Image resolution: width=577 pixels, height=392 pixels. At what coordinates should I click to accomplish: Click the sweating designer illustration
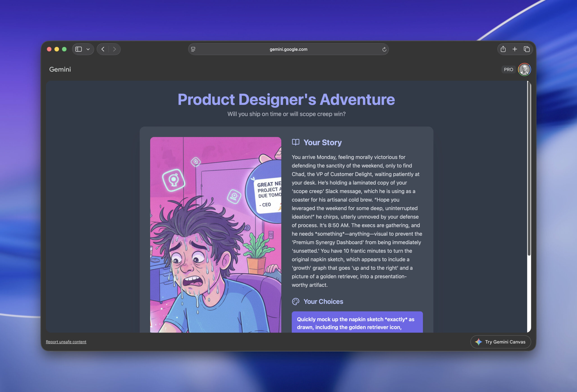(x=215, y=235)
